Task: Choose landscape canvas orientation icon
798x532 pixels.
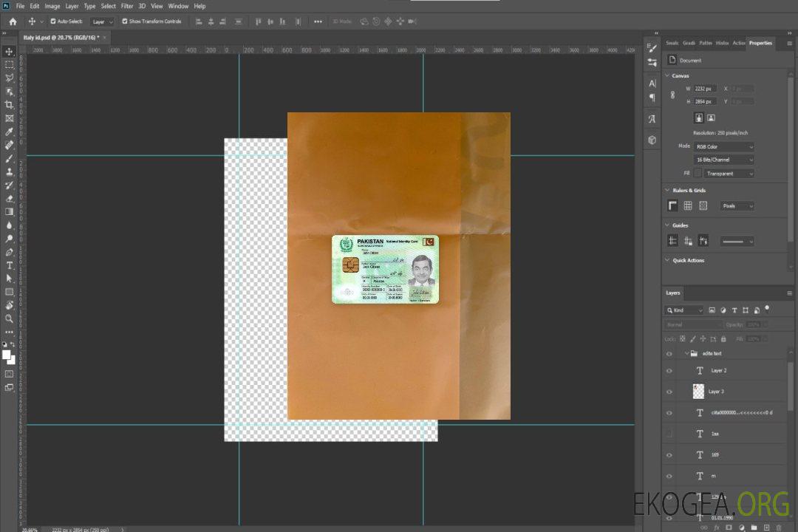Action: 711,117
